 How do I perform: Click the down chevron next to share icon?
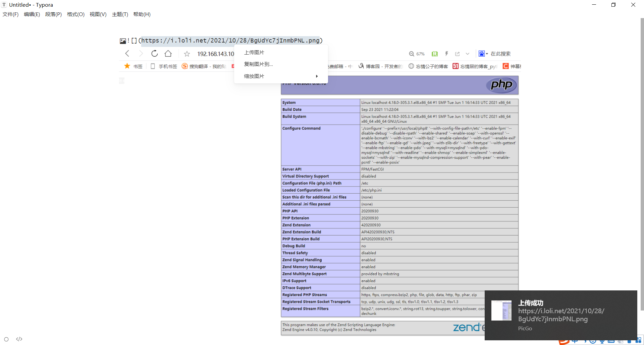(468, 54)
